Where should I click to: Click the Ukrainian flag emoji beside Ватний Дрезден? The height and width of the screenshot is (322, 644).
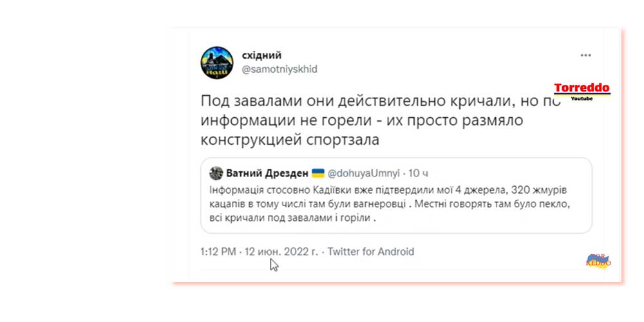tap(317, 173)
